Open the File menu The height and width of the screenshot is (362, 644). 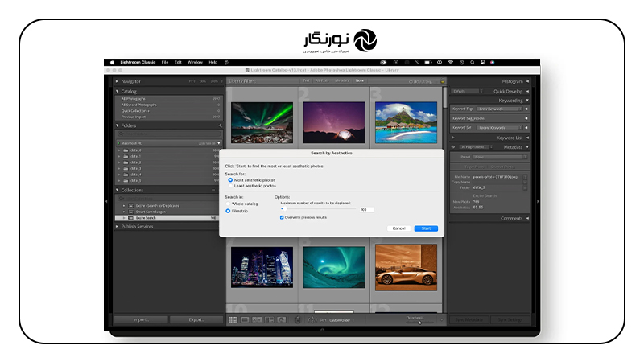pyautogui.click(x=165, y=63)
